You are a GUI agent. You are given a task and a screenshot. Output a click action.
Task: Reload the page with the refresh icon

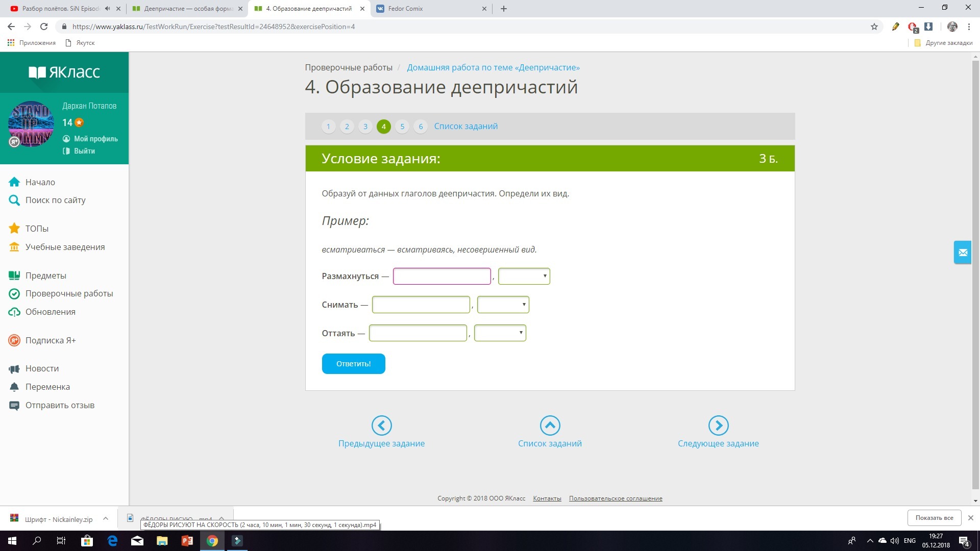coord(44,27)
